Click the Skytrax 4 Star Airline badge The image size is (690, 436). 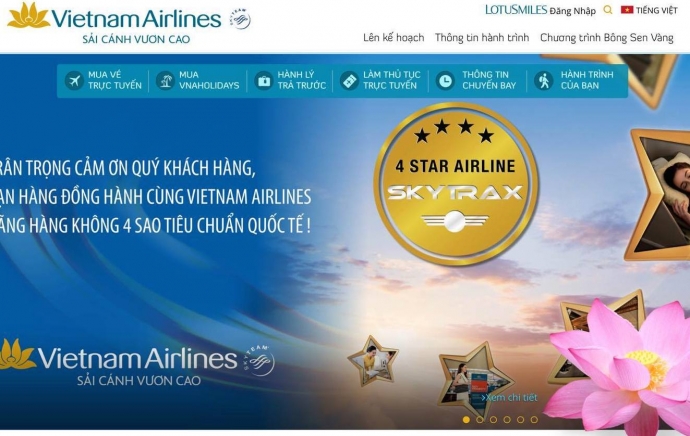pos(455,184)
